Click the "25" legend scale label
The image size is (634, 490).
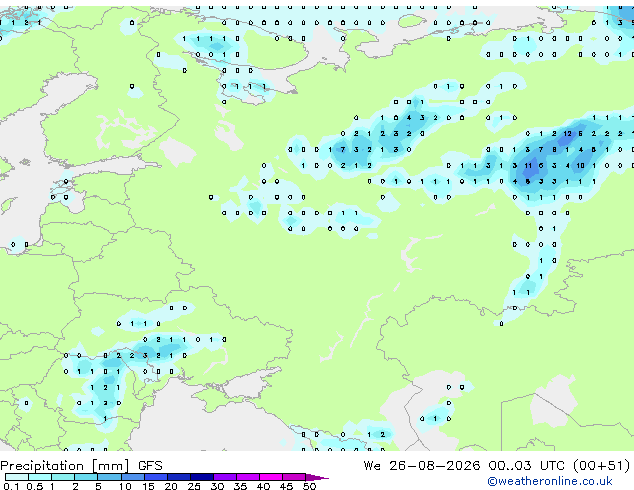[194, 486]
